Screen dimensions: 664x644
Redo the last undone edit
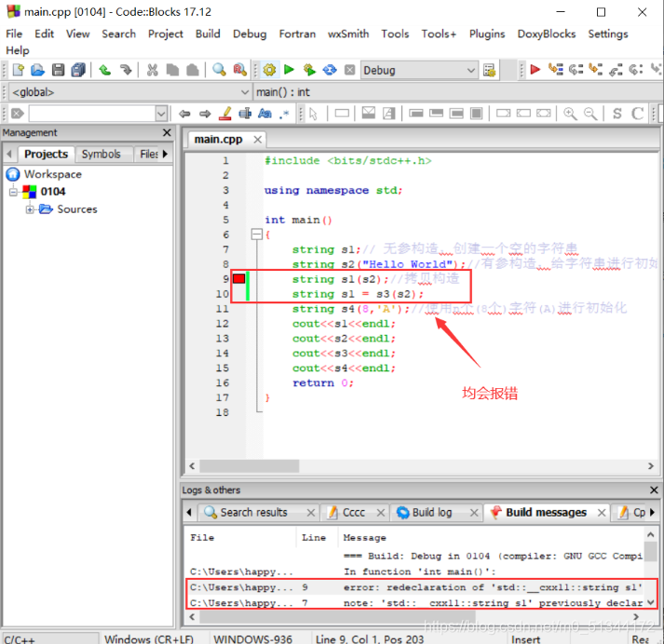click(x=126, y=70)
